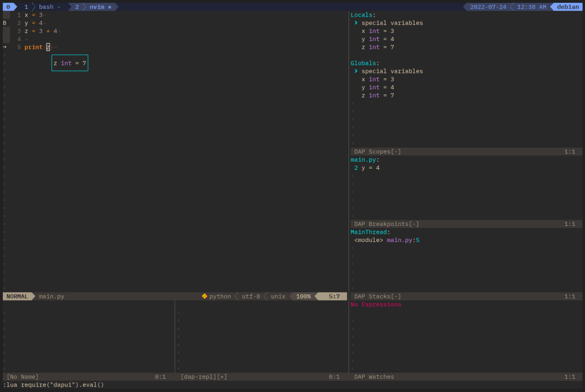Click time 12:38 AM in tmux bar
The height and width of the screenshot is (392, 585).
pos(531,7)
